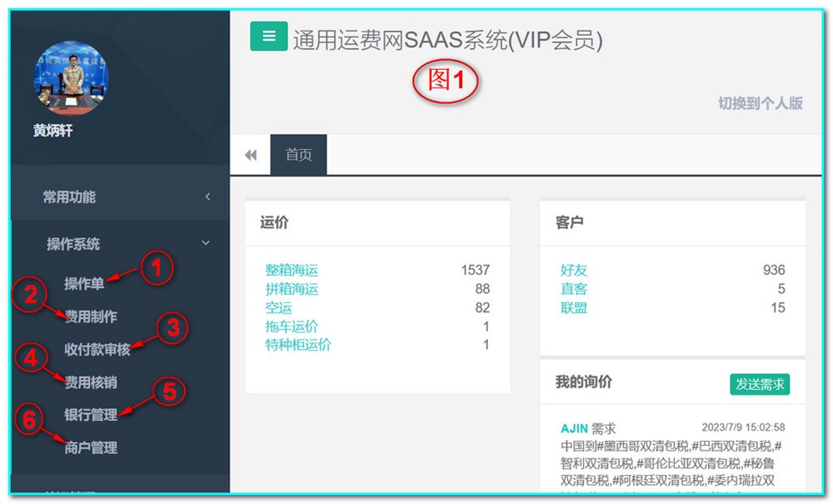
Task: Select 费用核销 menu item
Action: (x=91, y=382)
